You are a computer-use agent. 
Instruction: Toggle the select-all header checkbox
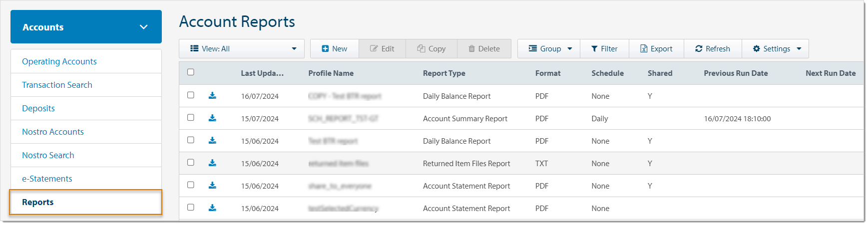click(191, 72)
